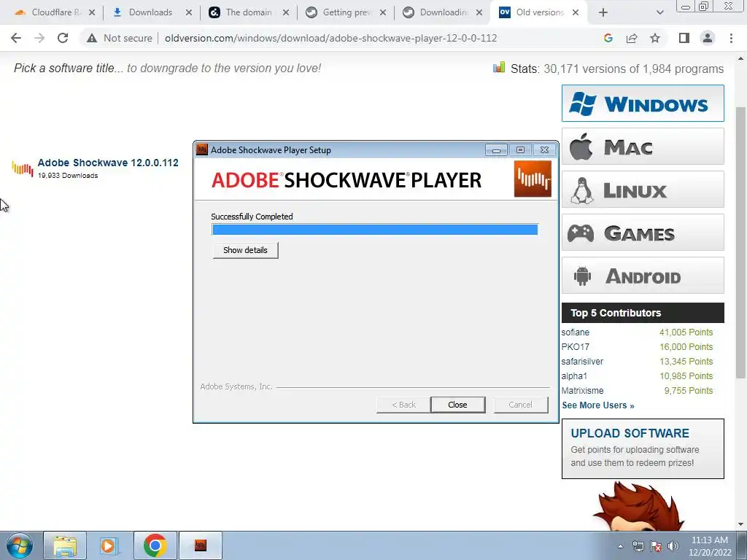The height and width of the screenshot is (560, 747).
Task: Click See More Users link
Action: [x=598, y=405]
